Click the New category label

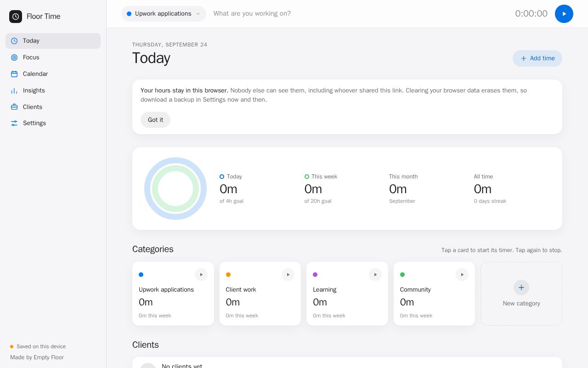521,304
